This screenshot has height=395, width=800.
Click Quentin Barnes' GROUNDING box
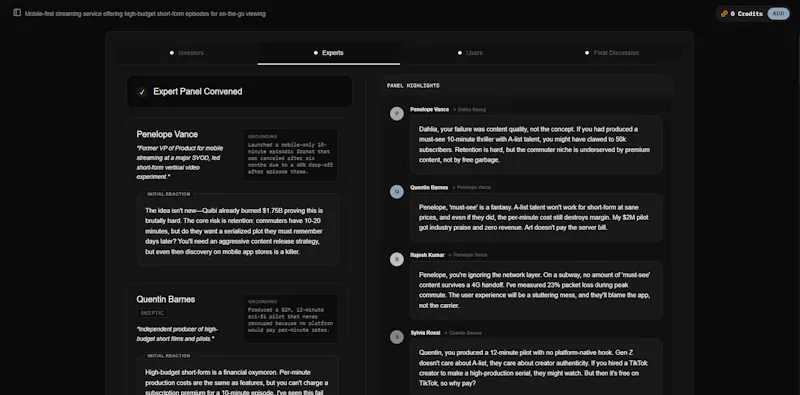tap(291, 317)
